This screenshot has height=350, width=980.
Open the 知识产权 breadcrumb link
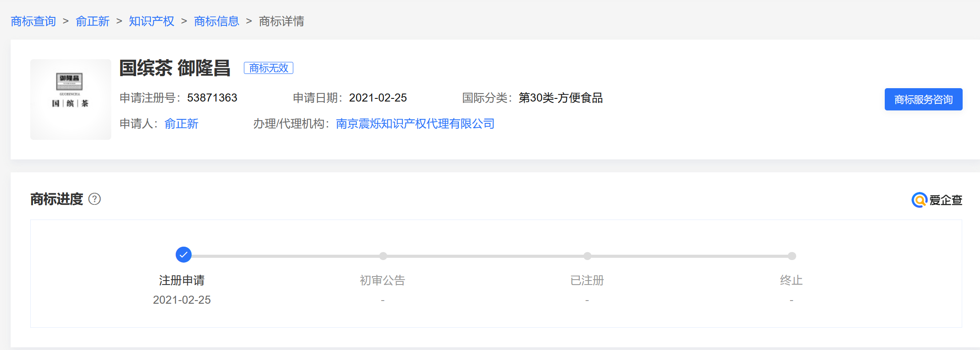point(152,21)
